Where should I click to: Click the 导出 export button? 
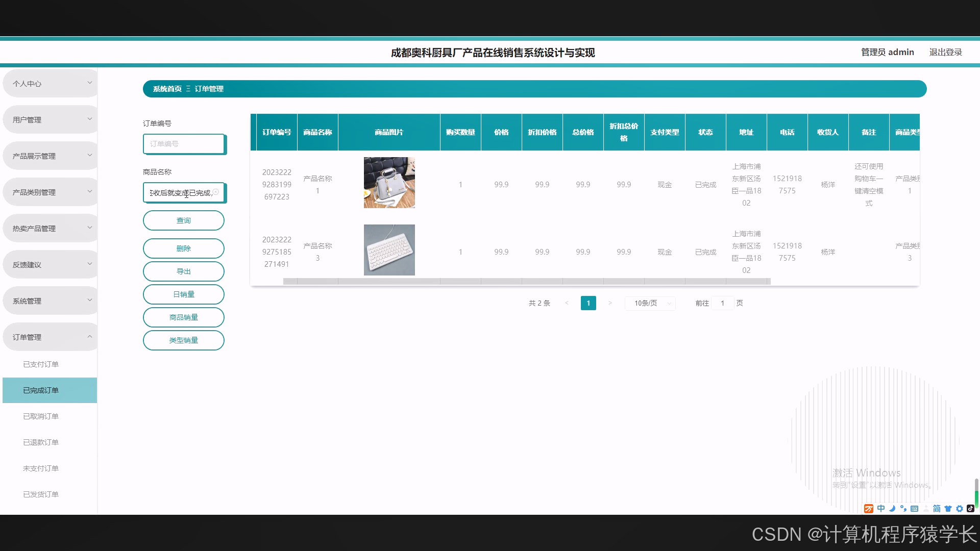[183, 271]
